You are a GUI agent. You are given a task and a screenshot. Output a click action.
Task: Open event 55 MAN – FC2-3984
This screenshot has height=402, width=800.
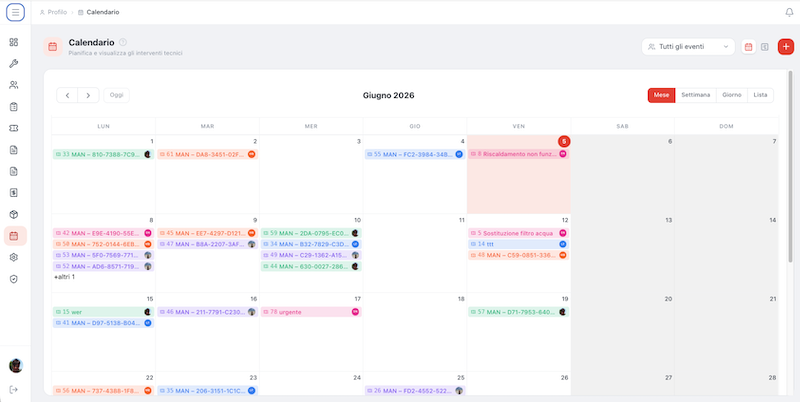(x=415, y=154)
